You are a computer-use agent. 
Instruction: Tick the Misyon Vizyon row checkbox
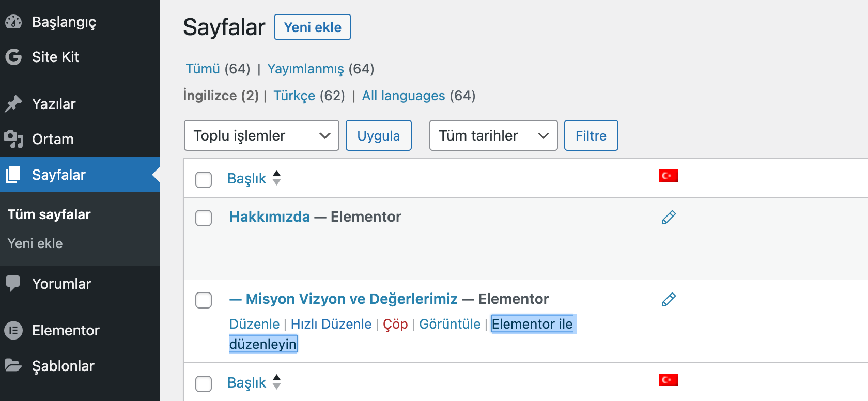coord(204,300)
